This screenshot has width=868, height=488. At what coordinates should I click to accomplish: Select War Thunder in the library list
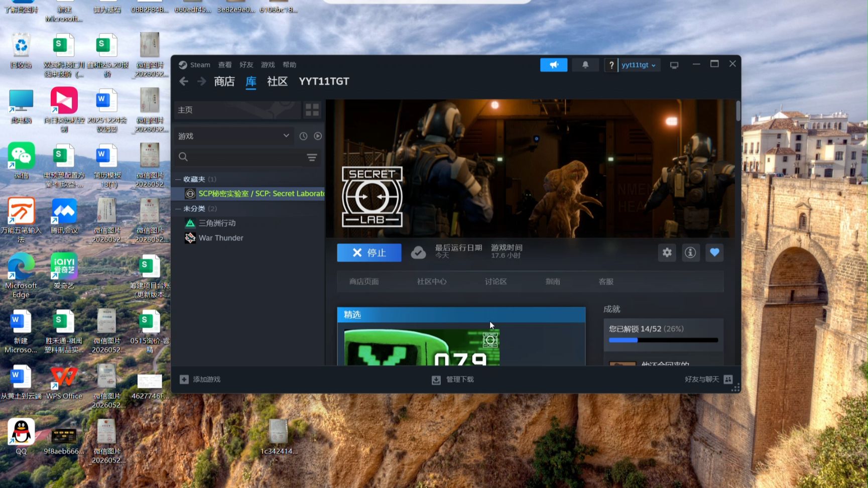coord(221,238)
